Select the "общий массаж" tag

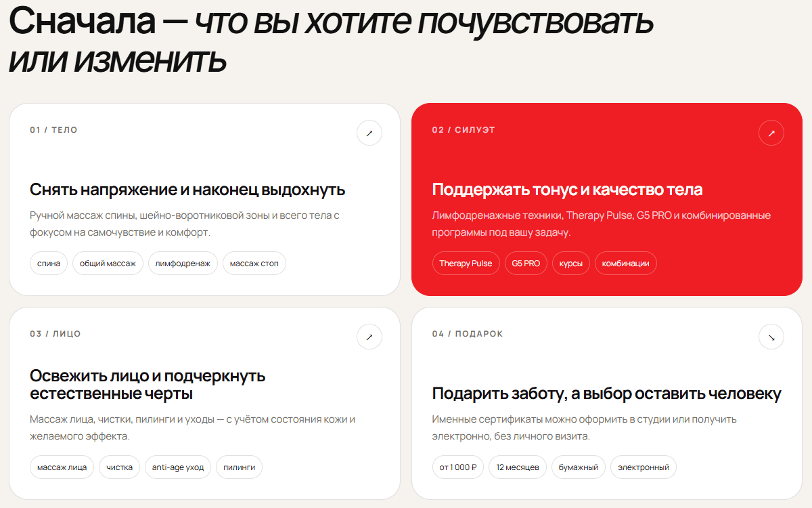(108, 263)
